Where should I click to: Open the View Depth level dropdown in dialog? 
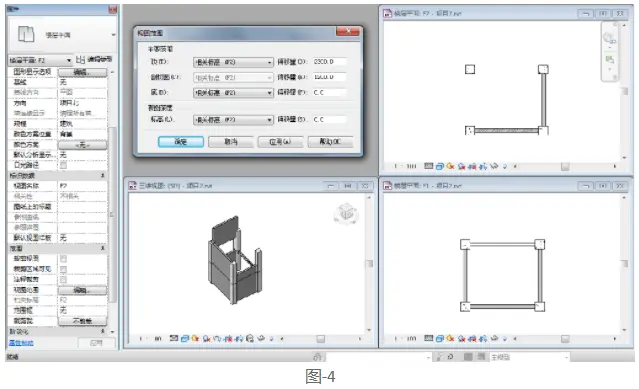pyautogui.click(x=233, y=120)
